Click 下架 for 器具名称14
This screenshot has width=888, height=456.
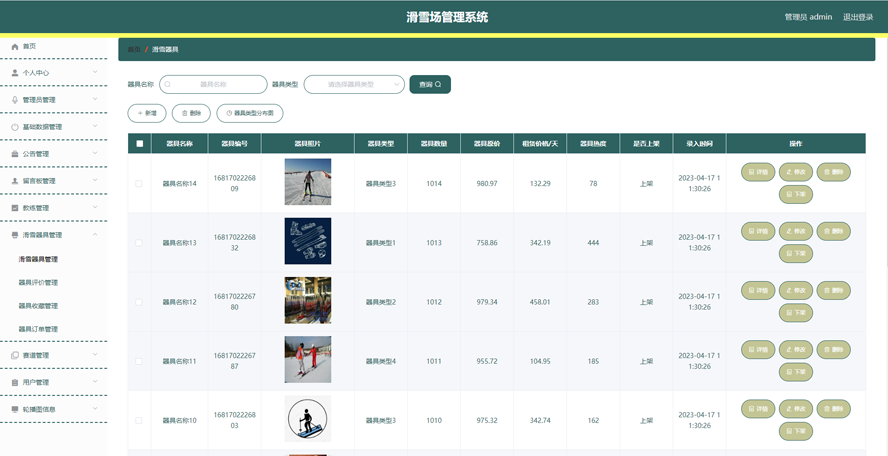(796, 195)
